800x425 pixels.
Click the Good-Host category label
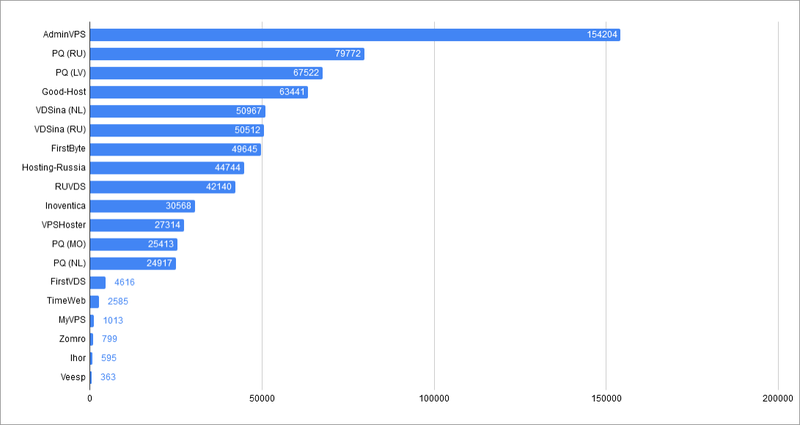(64, 92)
